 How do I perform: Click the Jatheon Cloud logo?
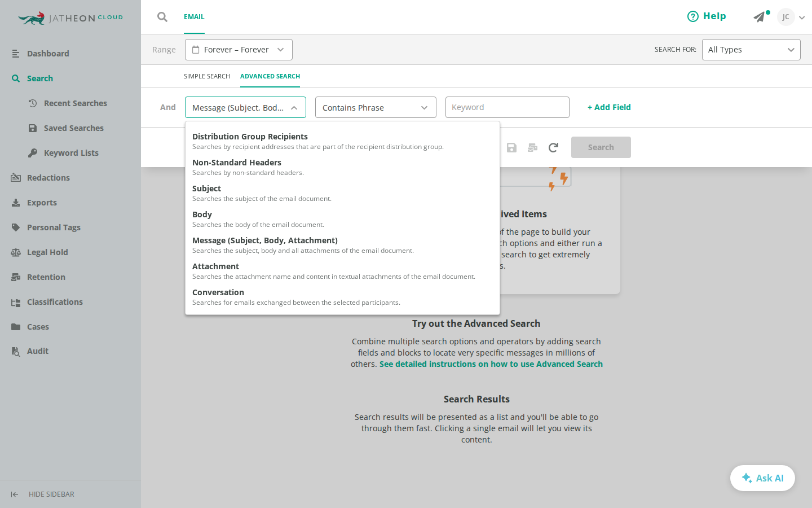[x=70, y=18]
